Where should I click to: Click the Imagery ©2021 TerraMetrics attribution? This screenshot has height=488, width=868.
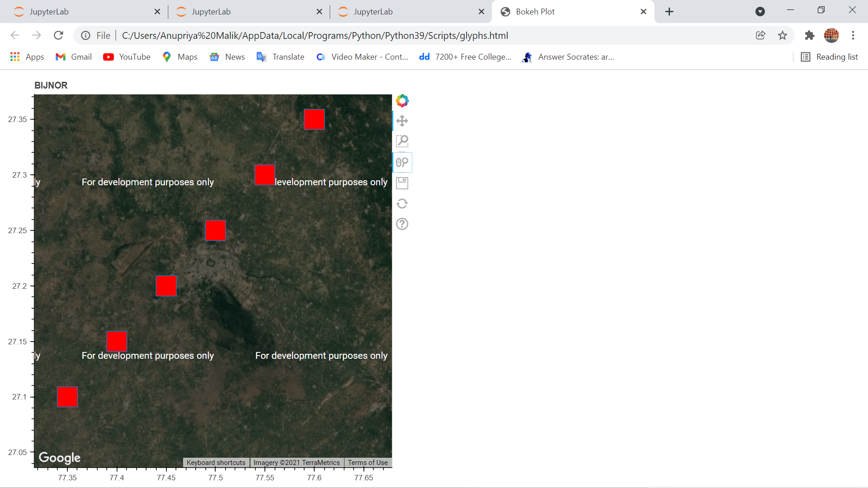coord(297,463)
